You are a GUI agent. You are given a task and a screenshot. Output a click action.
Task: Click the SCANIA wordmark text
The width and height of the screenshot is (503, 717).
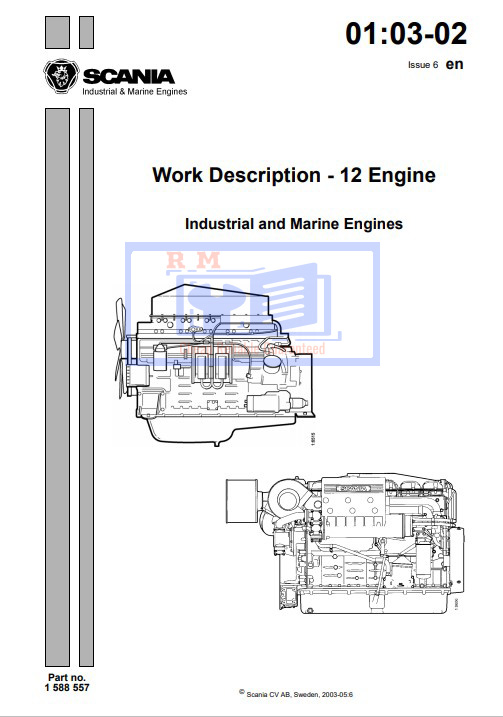(x=128, y=76)
